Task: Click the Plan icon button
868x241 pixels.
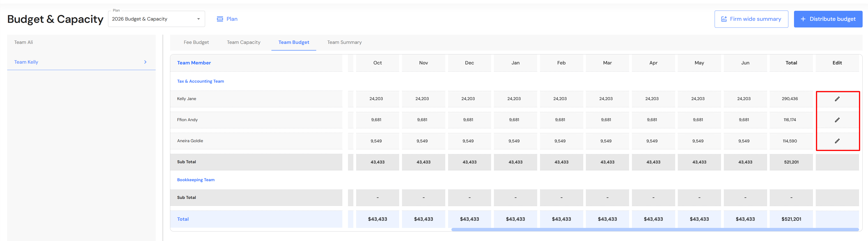Action: pyautogui.click(x=220, y=19)
